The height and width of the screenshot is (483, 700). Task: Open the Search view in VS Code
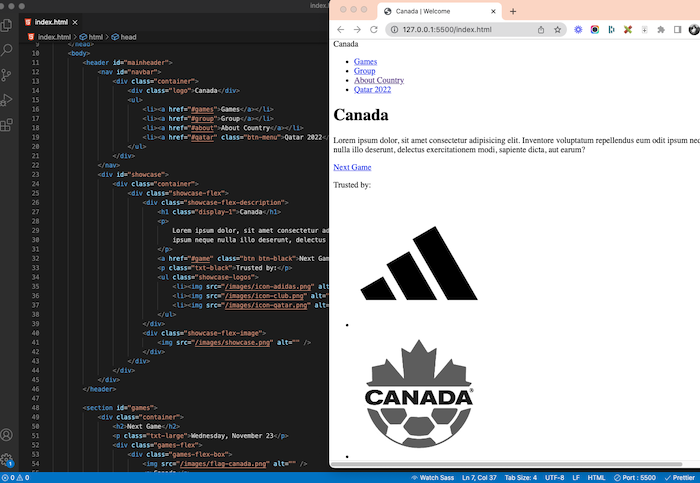6,50
